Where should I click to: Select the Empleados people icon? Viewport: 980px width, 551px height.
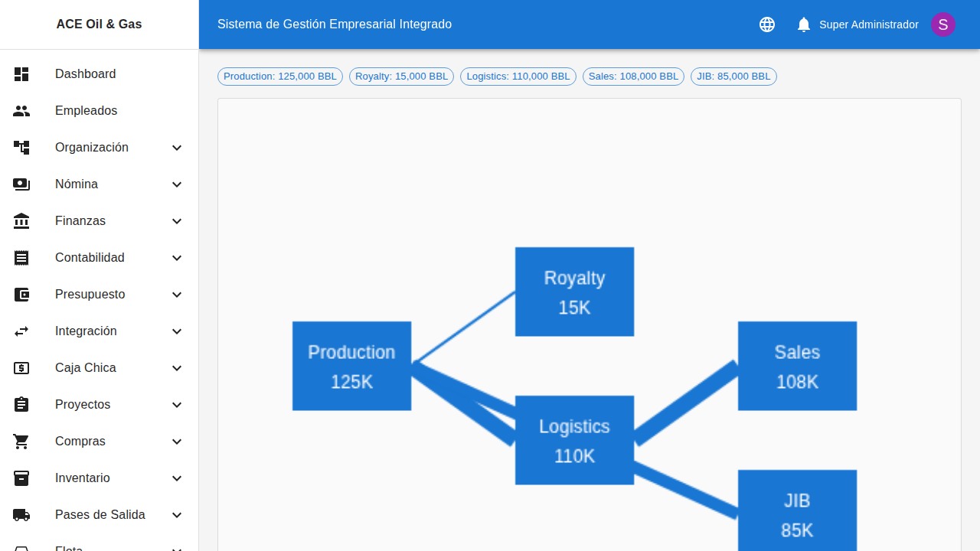21,110
